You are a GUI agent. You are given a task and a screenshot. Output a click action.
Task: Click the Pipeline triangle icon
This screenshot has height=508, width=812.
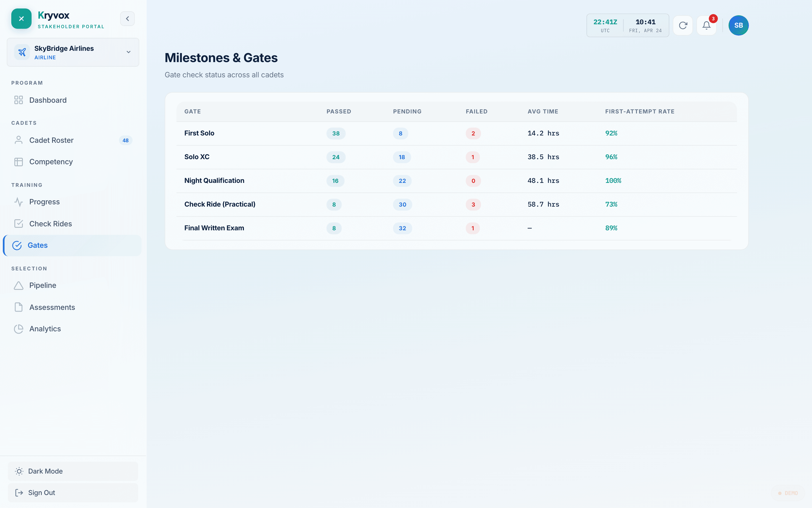pos(18,286)
